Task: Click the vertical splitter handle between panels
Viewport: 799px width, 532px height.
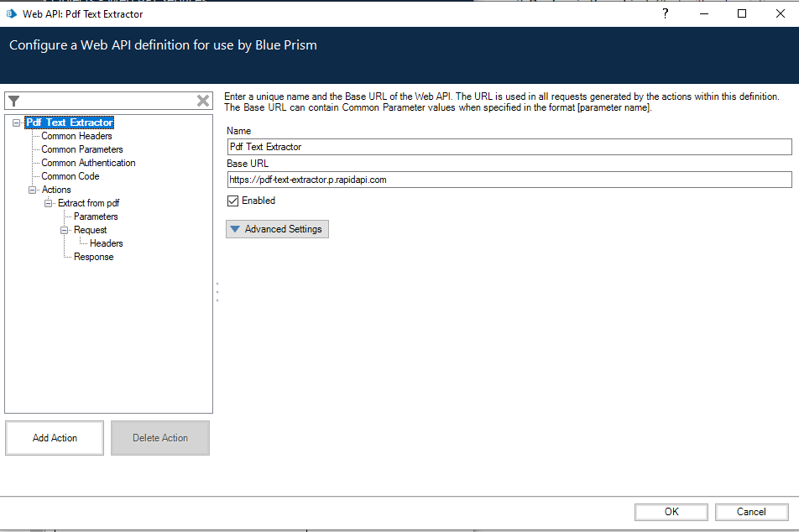Action: (217, 291)
